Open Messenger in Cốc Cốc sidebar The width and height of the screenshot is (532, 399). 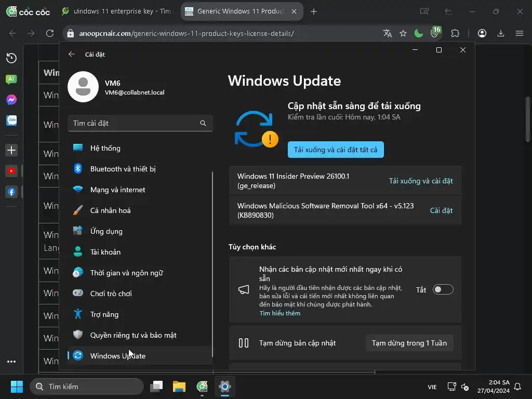(11, 100)
